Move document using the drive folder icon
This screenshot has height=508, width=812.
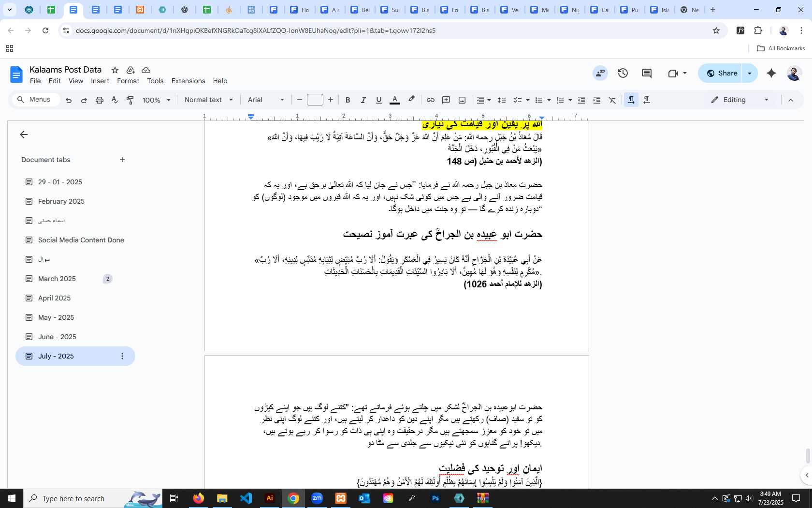[130, 70]
